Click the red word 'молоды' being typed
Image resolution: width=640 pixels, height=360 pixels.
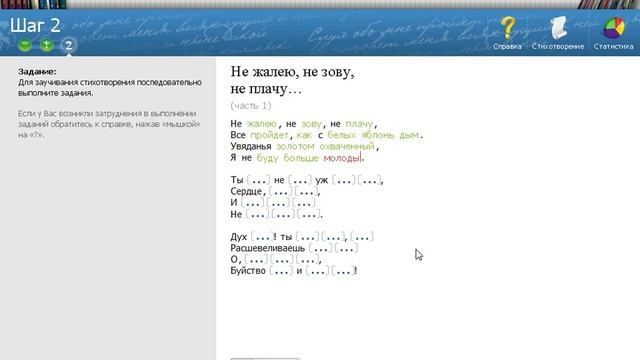click(x=342, y=158)
